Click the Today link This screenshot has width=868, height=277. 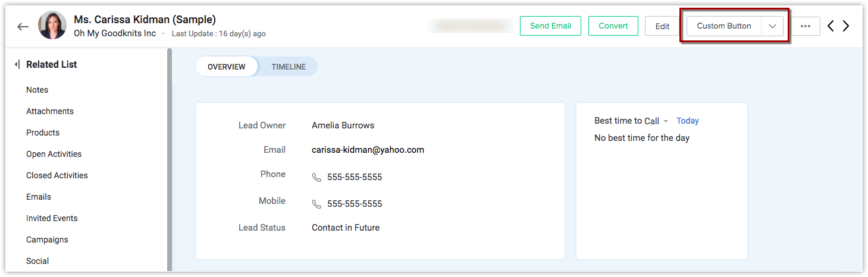[687, 121]
